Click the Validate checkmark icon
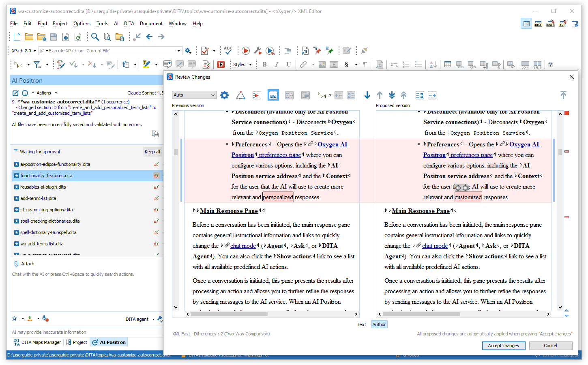588x365 pixels. tap(205, 51)
